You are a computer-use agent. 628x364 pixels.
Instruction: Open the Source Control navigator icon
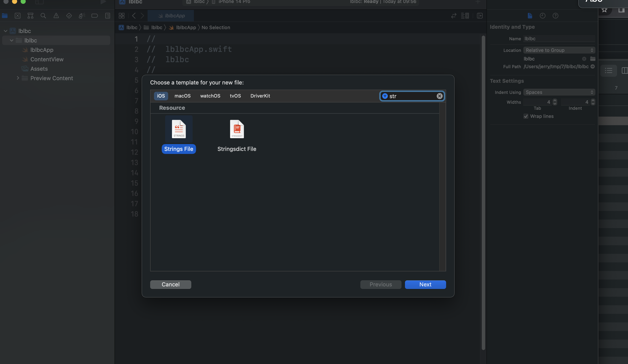pos(17,16)
